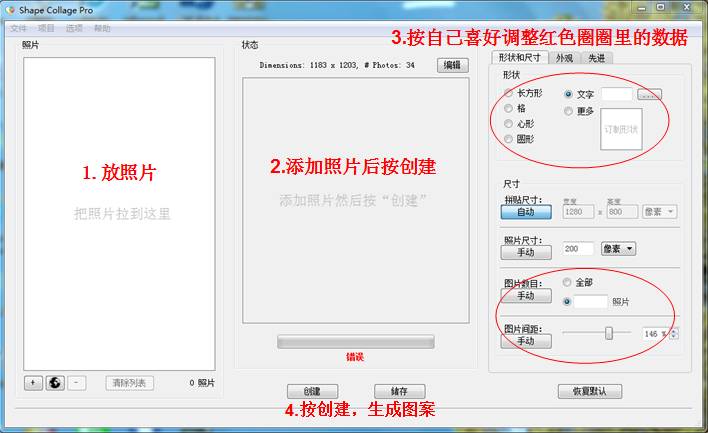Click the add photos from web globe icon

pos(55,383)
